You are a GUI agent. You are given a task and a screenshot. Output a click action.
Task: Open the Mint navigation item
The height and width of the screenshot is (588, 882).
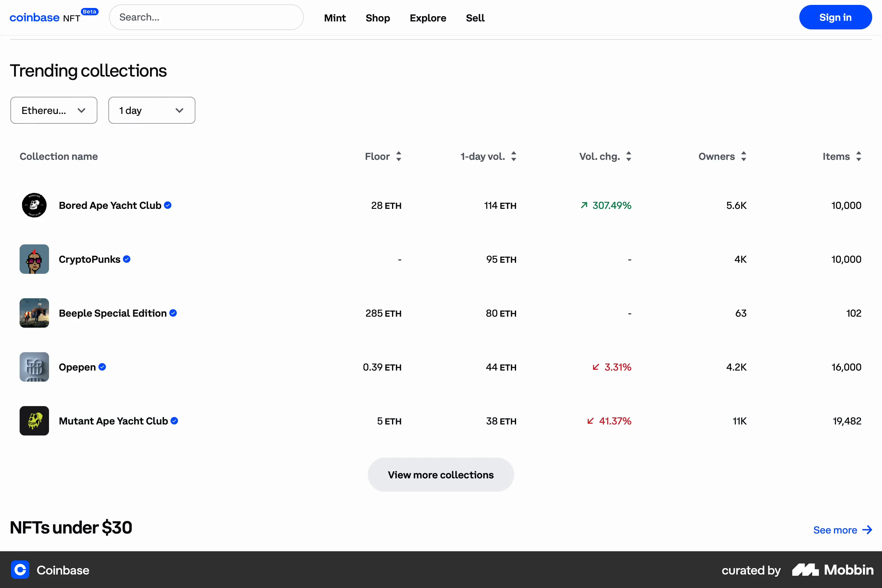[x=335, y=18]
